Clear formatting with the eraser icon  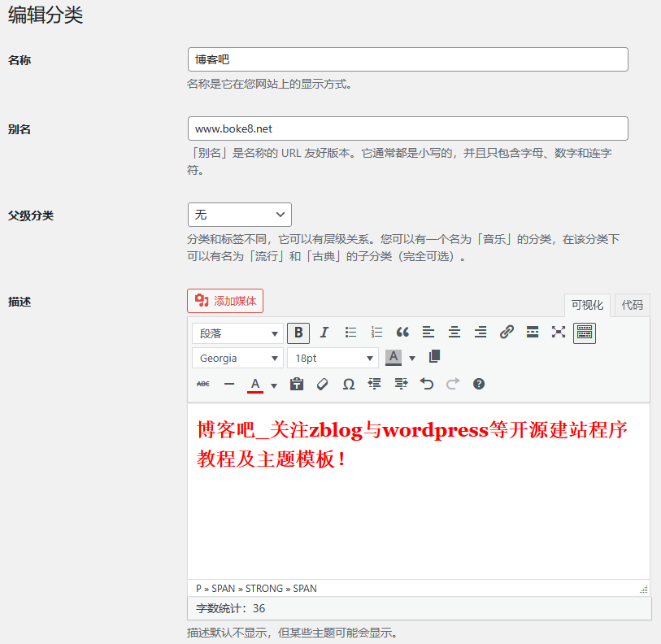tap(323, 385)
